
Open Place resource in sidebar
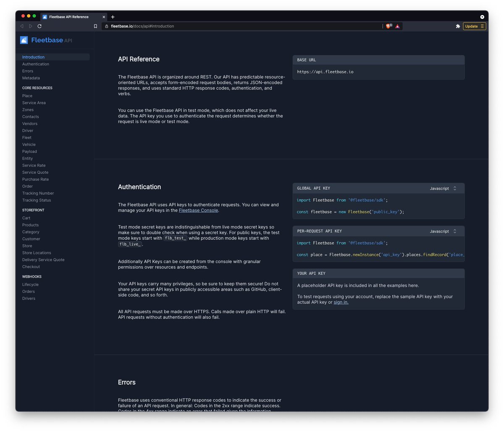pos(27,96)
